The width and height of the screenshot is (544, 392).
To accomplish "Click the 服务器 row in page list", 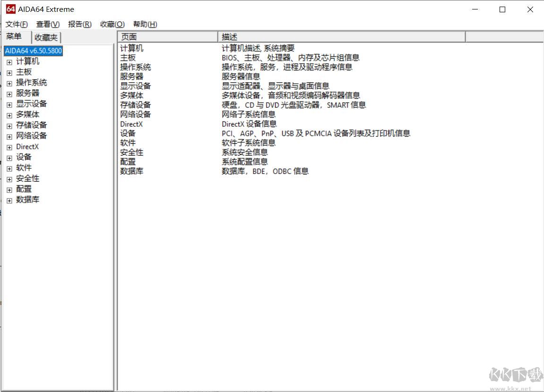I will click(132, 77).
